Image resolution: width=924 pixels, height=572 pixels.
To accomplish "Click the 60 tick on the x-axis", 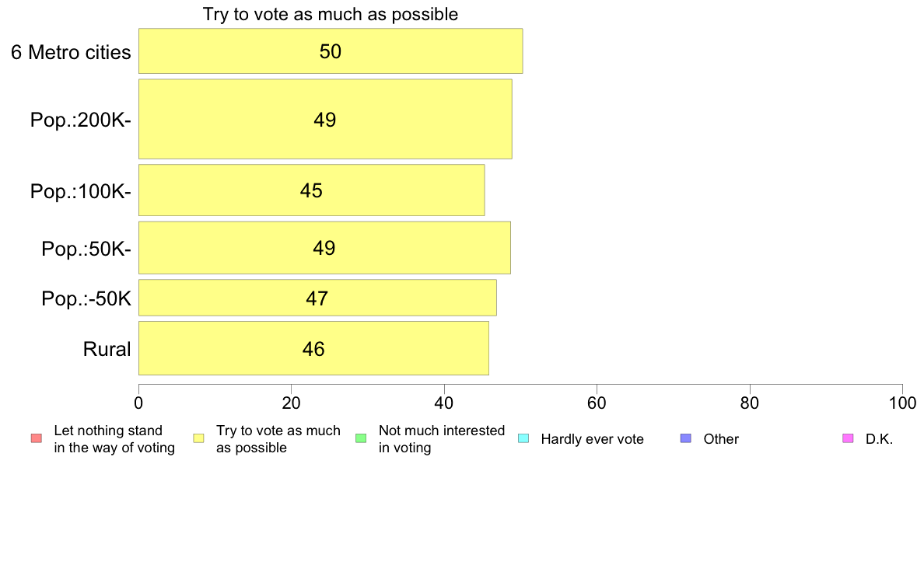I will (597, 403).
